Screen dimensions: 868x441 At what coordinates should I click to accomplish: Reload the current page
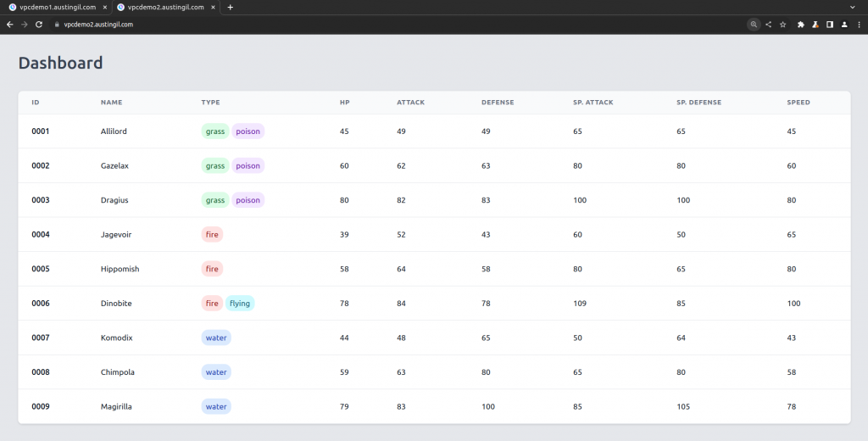[39, 25]
